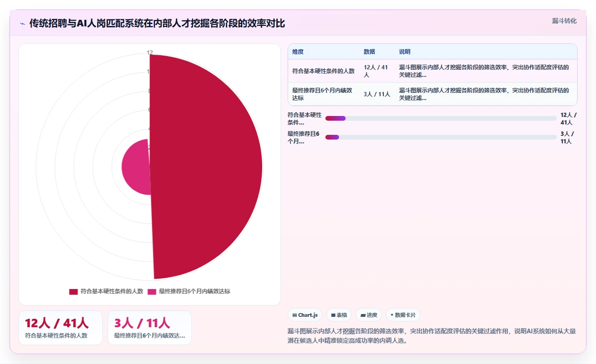Click the 12人 / 41人 data card
This screenshot has width=596, height=364.
pos(60,328)
